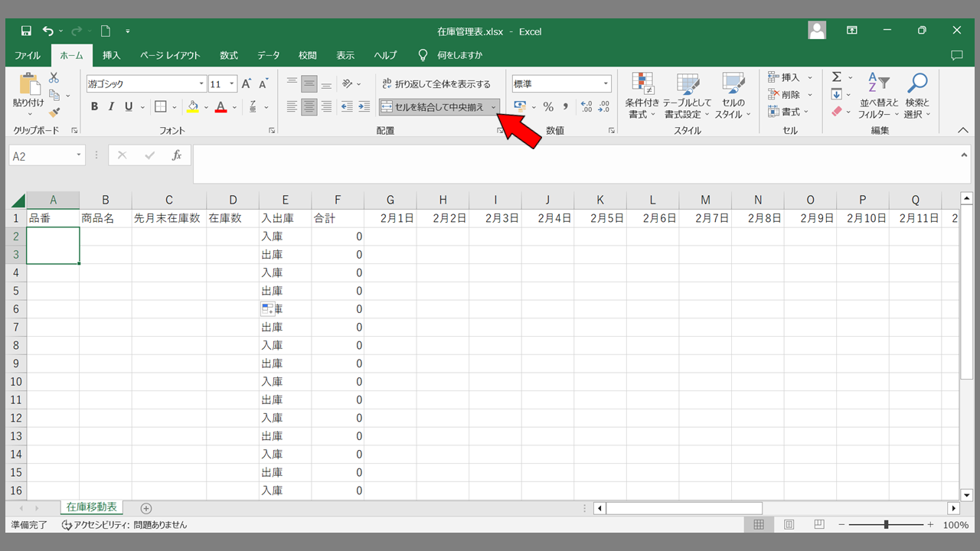
Task: Click the yellow fill color button
Action: (x=193, y=107)
